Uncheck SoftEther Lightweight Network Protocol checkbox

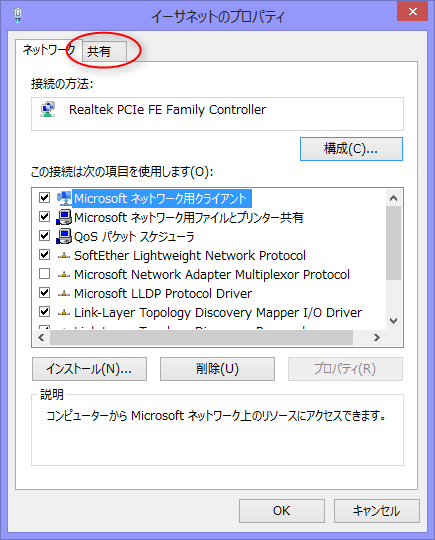pos(44,255)
